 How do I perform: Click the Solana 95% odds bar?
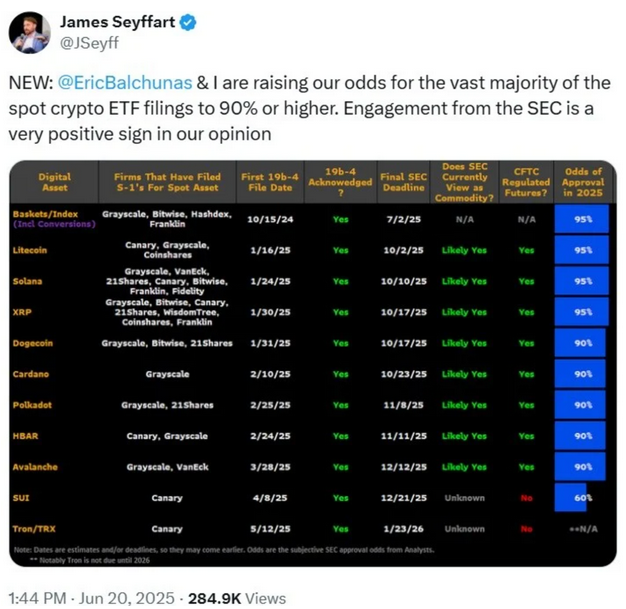582,281
